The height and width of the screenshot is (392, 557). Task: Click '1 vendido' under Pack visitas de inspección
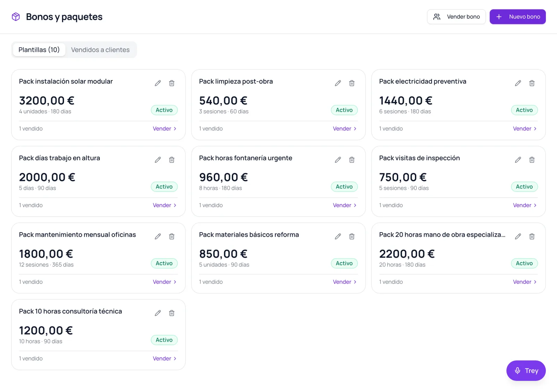tap(391, 205)
